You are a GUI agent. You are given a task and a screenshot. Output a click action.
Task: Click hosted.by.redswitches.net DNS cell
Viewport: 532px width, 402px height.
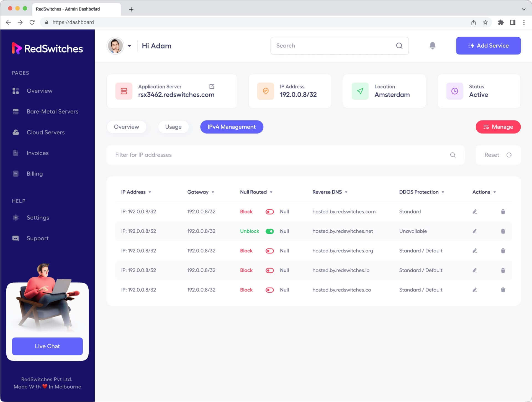coord(343,231)
